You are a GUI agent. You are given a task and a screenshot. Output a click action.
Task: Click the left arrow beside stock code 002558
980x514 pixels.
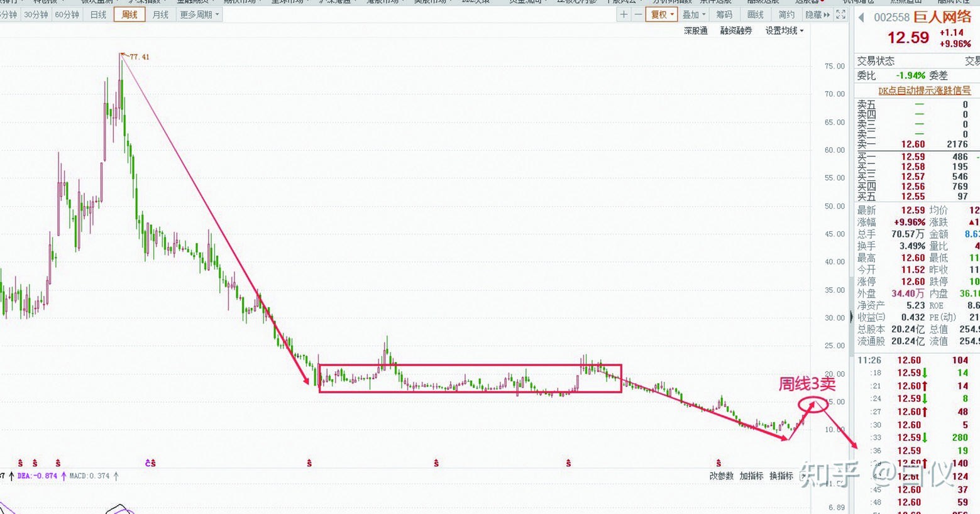[x=861, y=18]
